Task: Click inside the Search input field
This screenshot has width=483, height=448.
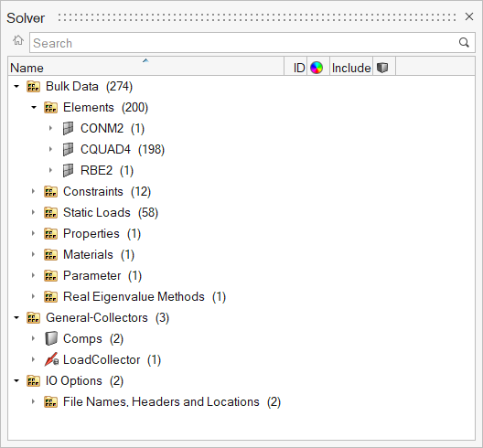Action: pyautogui.click(x=243, y=43)
